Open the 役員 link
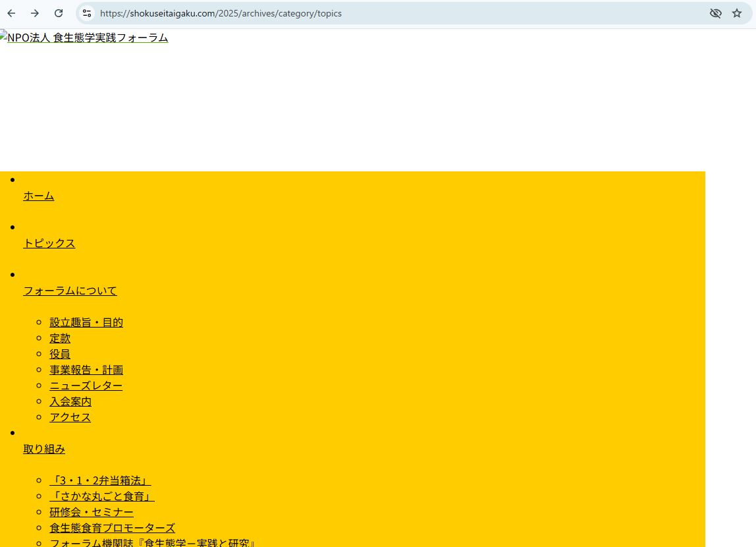 (60, 354)
